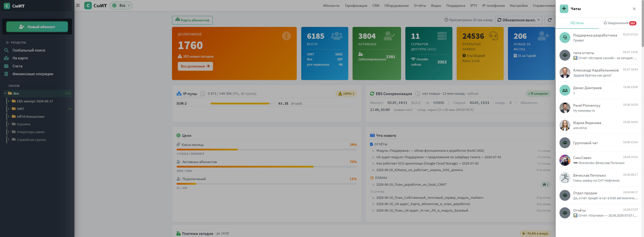Expand the АЙТИ Консалтинг folder

click(x=9, y=116)
